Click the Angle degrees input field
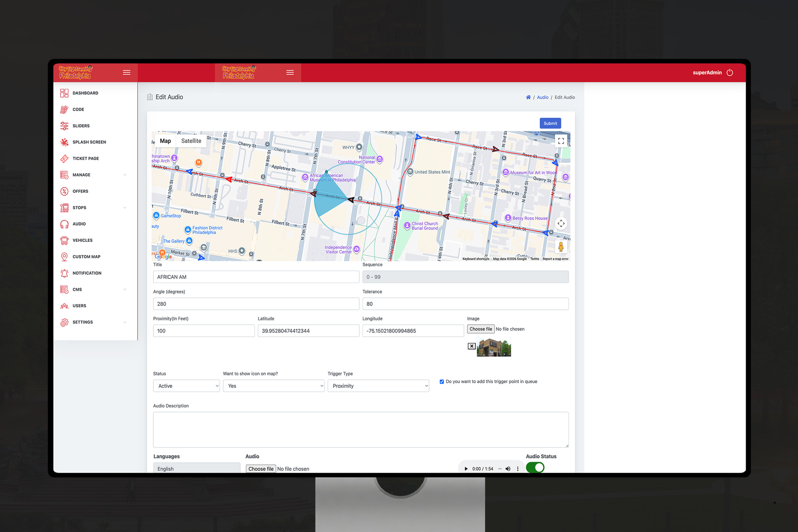The height and width of the screenshot is (532, 798). click(x=256, y=304)
